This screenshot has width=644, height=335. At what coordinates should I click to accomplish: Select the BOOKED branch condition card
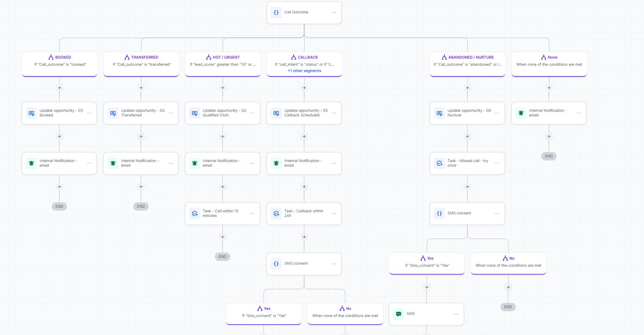click(x=59, y=64)
